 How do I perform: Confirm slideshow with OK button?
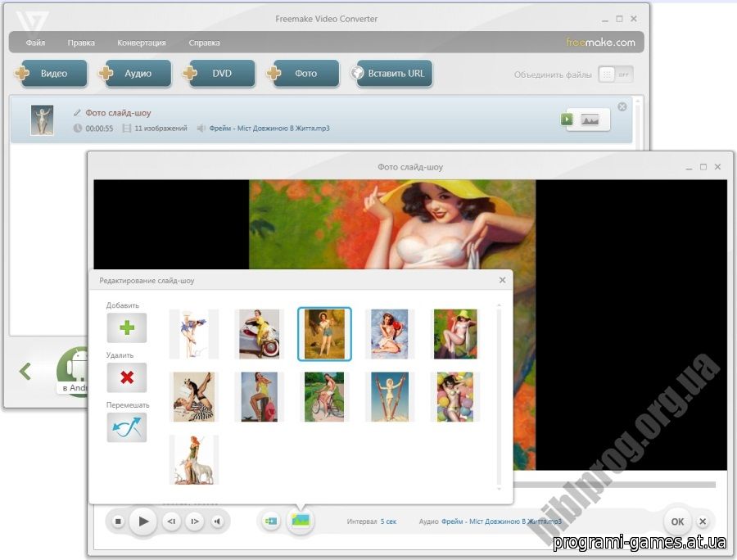point(677,522)
